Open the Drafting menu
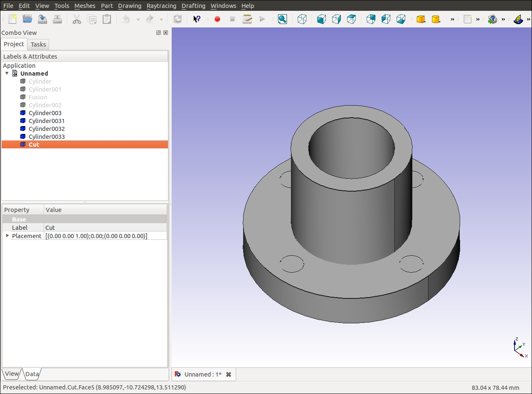 click(x=193, y=6)
